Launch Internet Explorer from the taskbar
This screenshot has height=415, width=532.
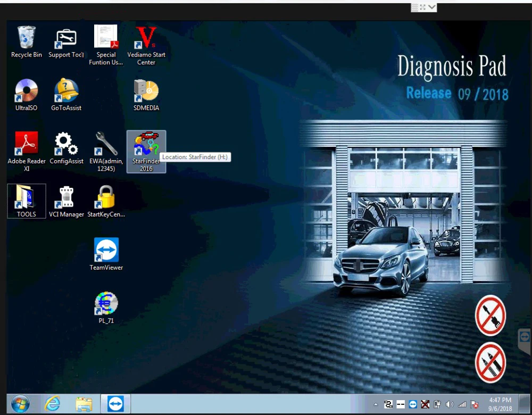53,404
